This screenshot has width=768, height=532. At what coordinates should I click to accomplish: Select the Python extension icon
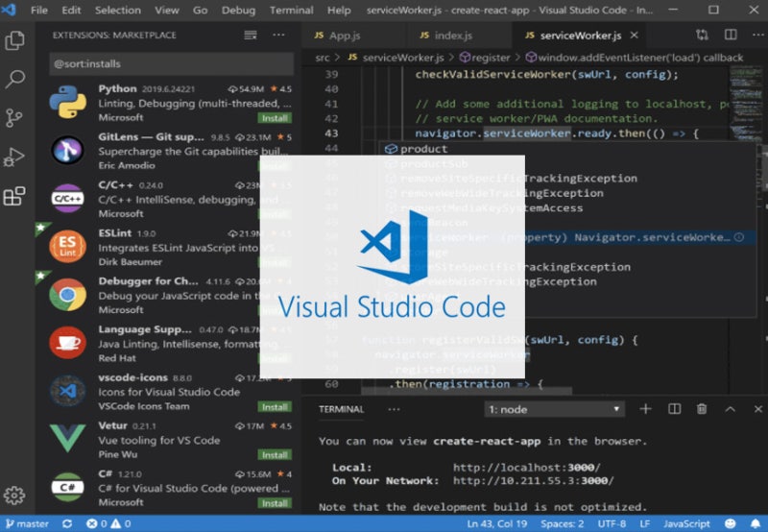pos(67,103)
